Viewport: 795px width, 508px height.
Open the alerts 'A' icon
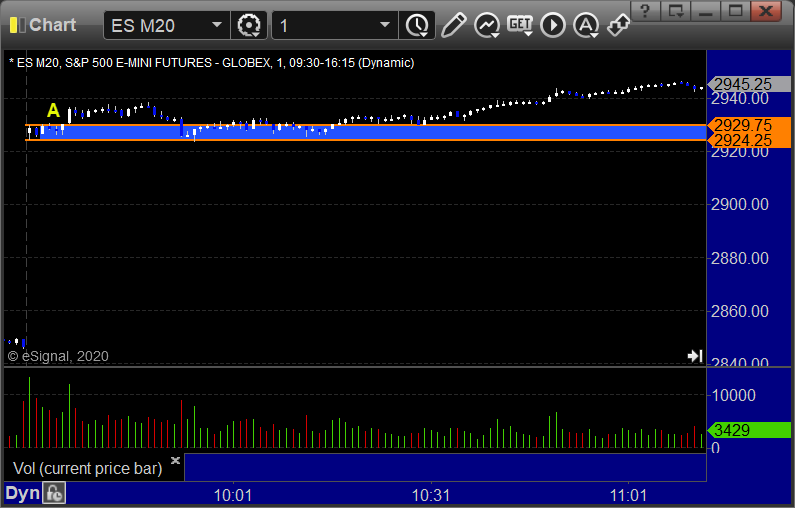586,25
